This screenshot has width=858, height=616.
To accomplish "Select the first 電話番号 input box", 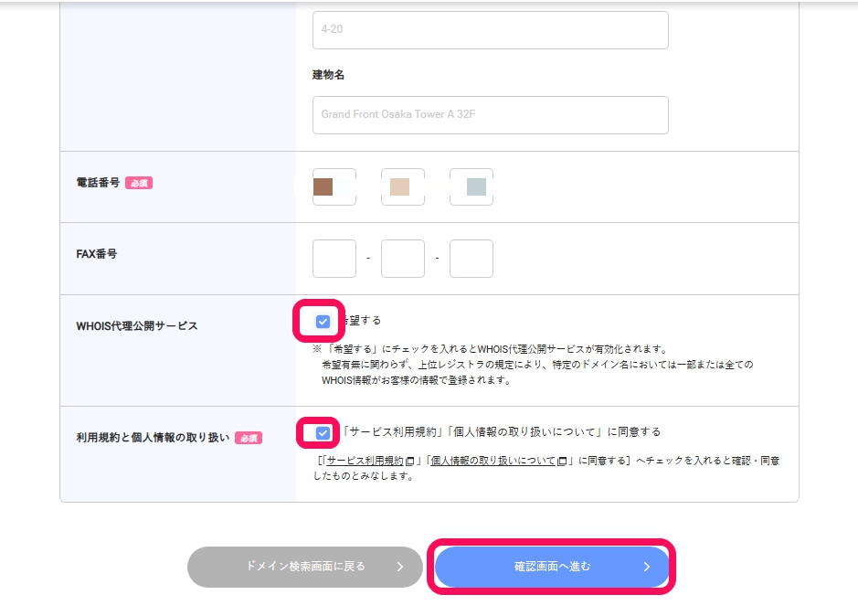I will point(334,186).
